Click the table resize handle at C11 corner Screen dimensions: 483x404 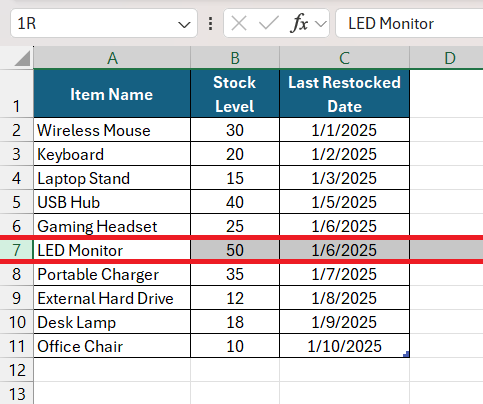(x=406, y=354)
